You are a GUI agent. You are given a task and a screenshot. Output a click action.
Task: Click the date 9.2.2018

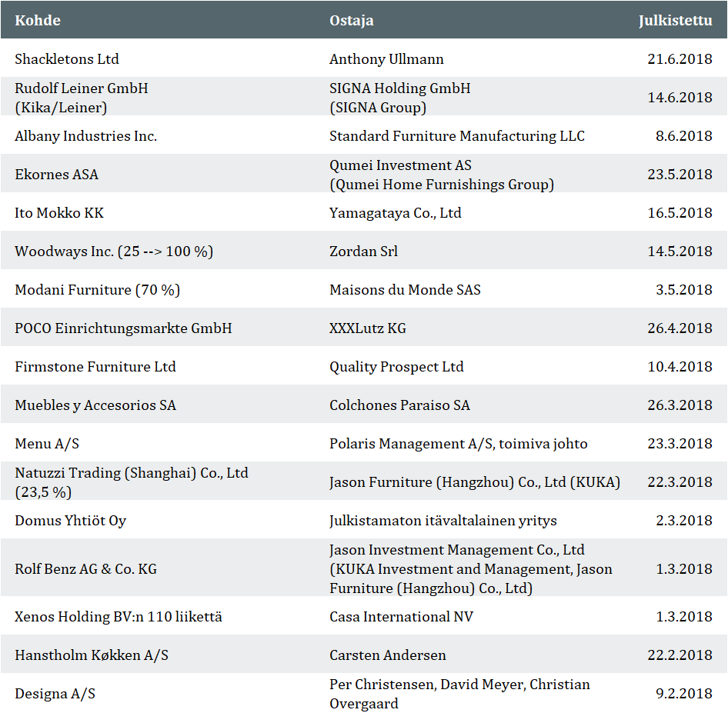pos(684,694)
